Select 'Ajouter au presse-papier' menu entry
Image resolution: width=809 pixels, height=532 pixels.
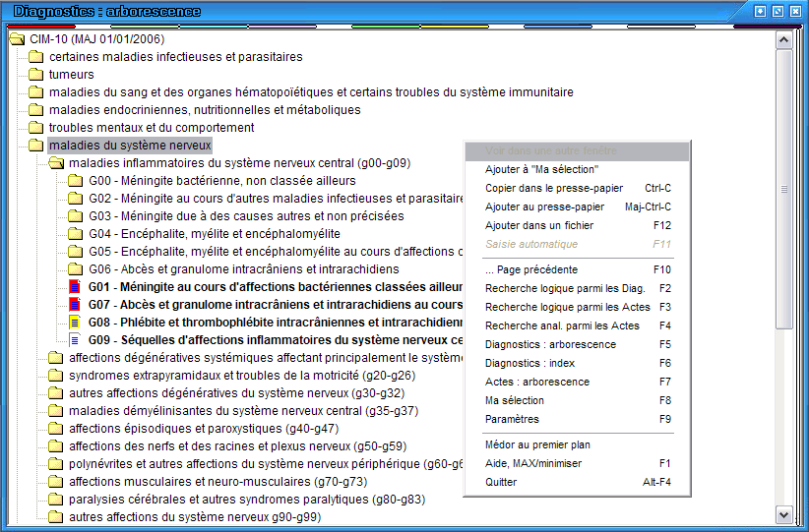click(x=577, y=207)
